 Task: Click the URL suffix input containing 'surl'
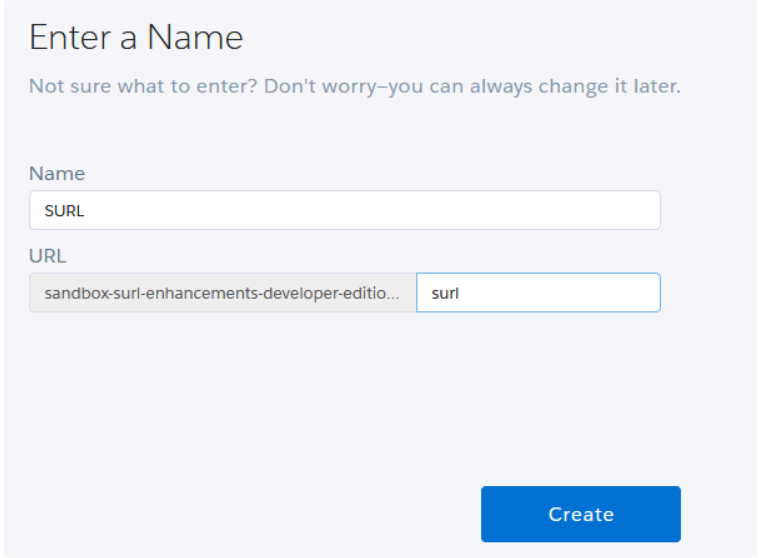point(538,293)
